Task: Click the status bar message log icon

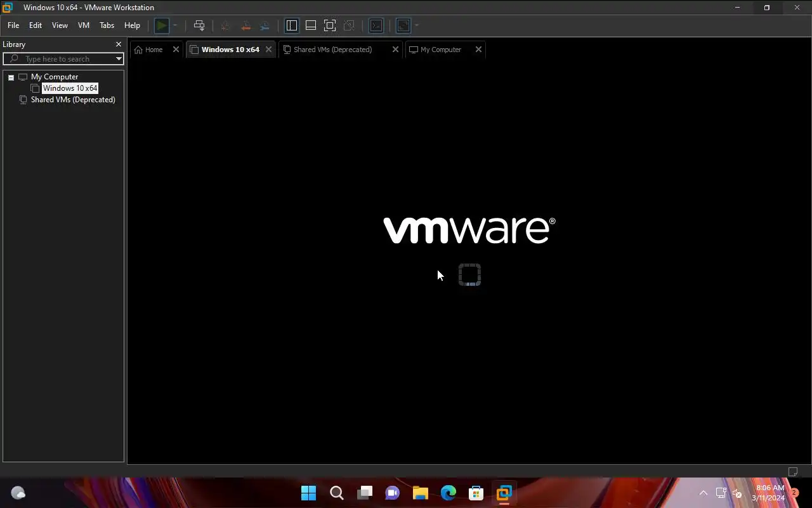Action: pos(792,472)
